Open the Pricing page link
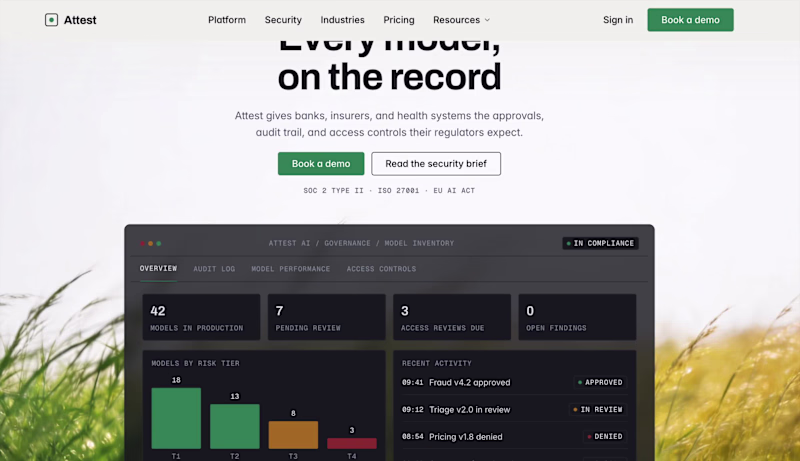 398,20
